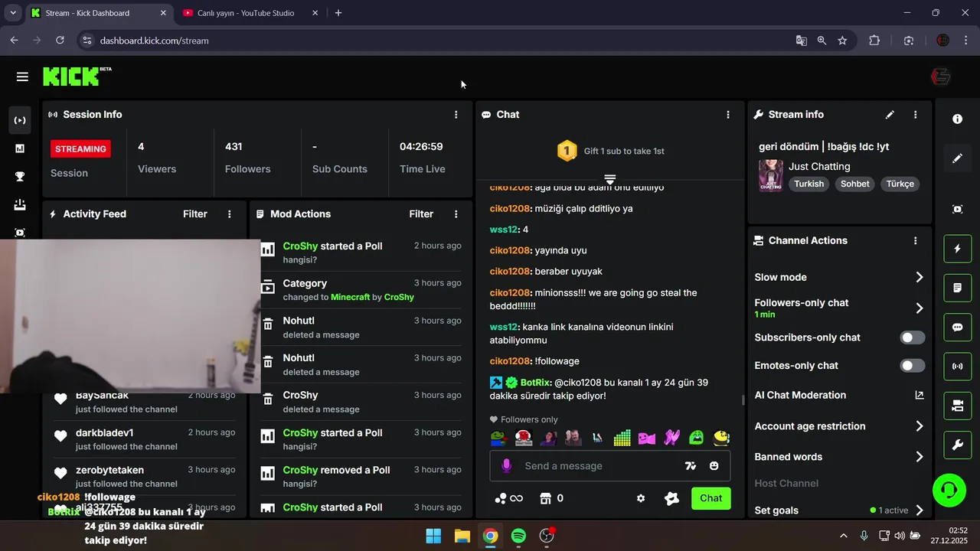Open Activity Feed Filter
The width and height of the screenshot is (980, 551).
[x=195, y=214]
